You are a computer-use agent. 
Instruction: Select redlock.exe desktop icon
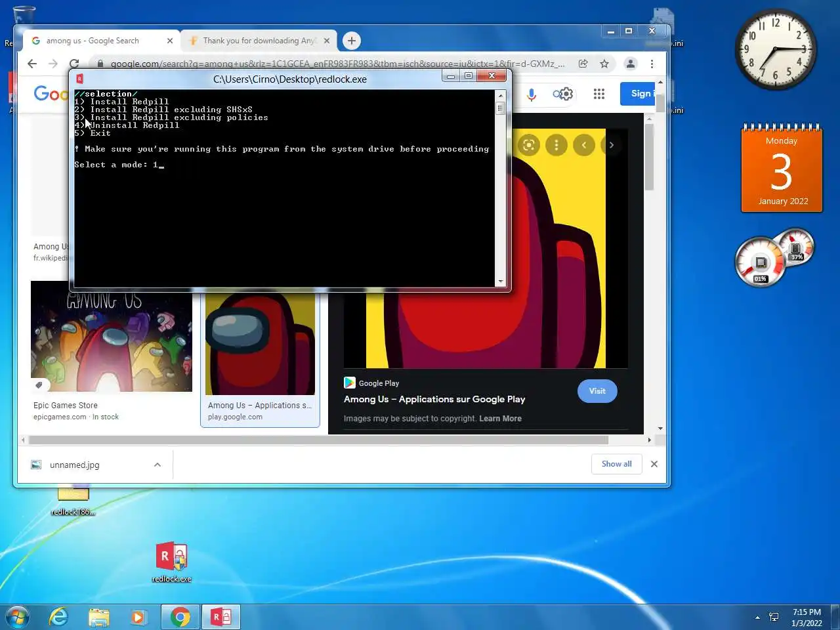click(171, 562)
